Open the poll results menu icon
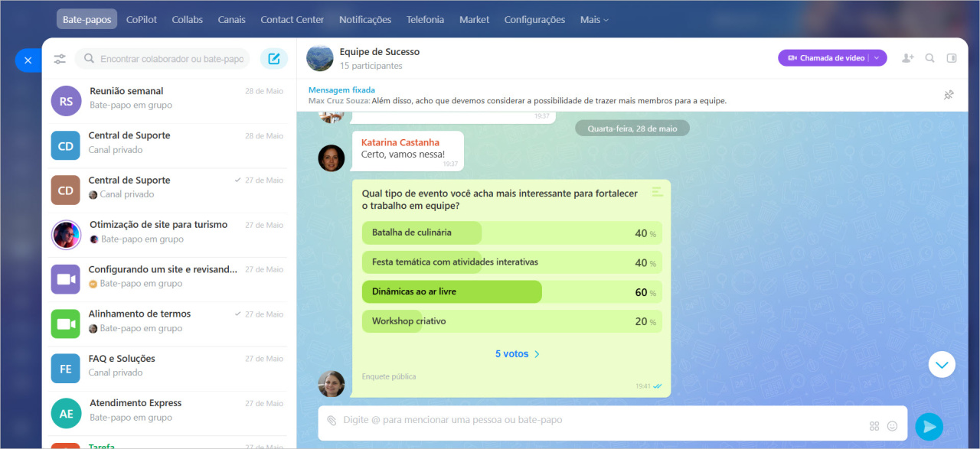Screen dimensions: 980x449 click(657, 191)
